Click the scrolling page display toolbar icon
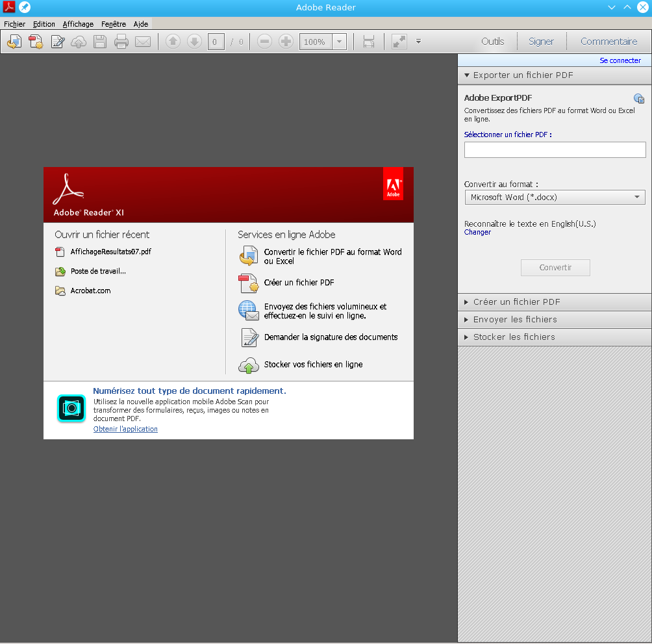 point(369,42)
